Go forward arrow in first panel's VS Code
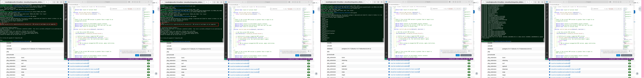 pyautogui.click(x=85, y=2)
